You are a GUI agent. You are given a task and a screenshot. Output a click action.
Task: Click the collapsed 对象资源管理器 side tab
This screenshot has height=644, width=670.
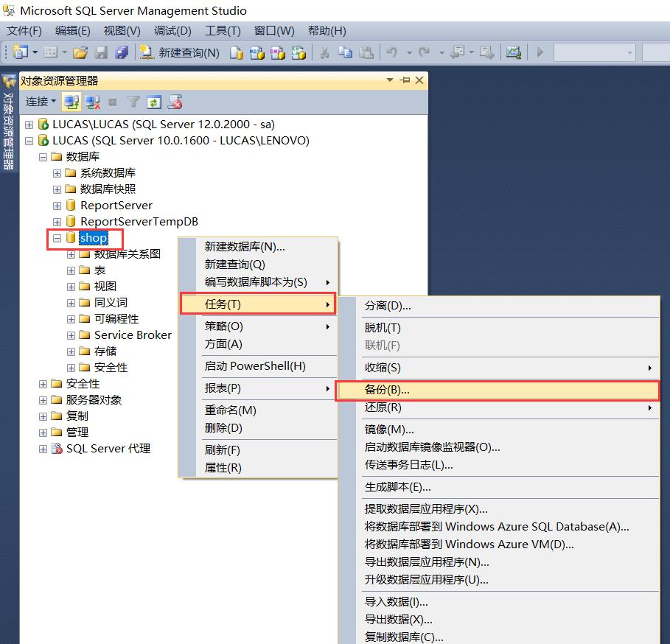tap(8, 123)
